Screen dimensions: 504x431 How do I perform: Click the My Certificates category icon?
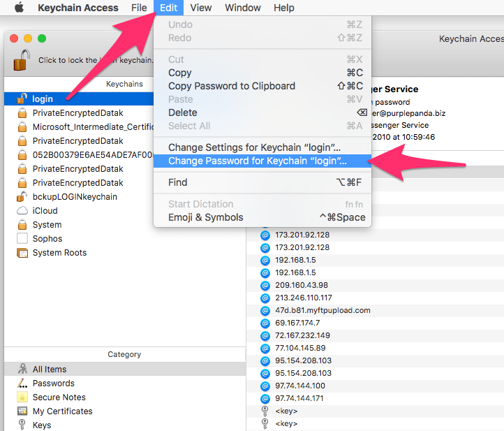22,411
